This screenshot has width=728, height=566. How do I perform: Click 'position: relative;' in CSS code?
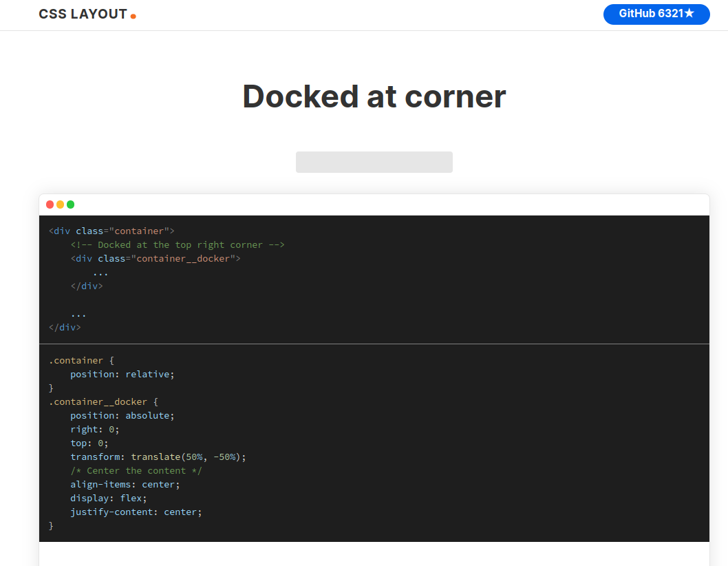point(122,374)
